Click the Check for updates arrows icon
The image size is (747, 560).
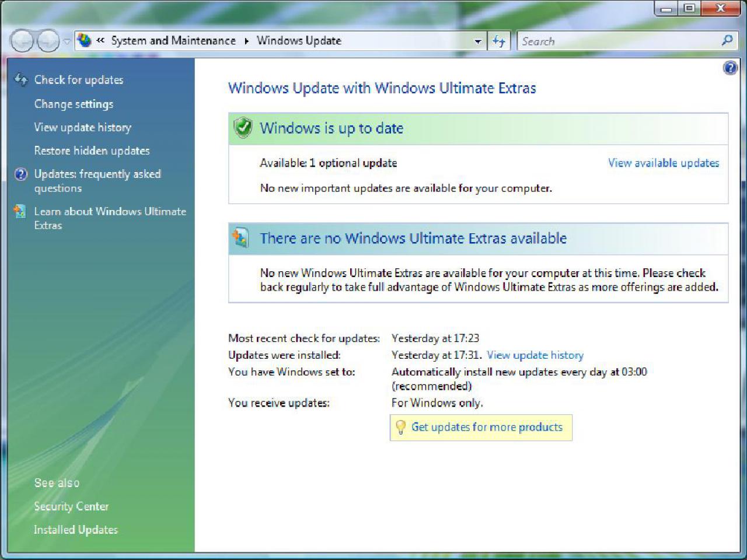pos(21,79)
